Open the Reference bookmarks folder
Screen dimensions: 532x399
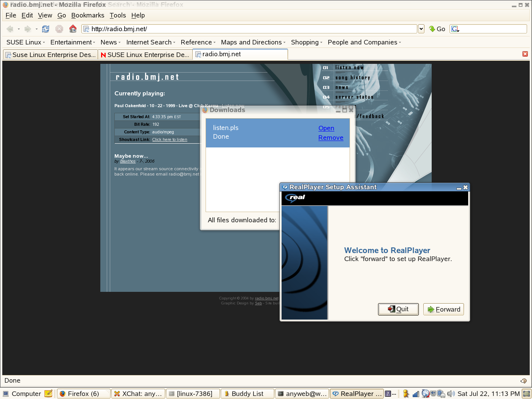[198, 42]
